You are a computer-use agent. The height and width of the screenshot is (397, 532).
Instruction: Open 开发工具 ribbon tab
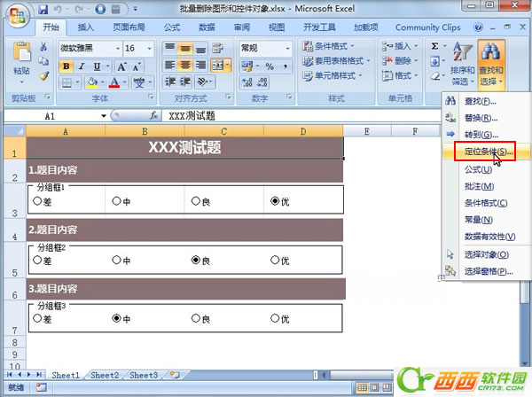pos(319,27)
